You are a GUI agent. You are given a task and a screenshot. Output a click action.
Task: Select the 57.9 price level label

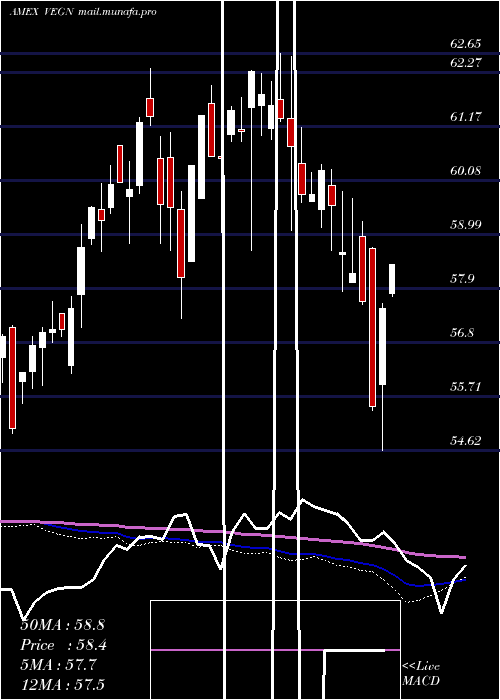(x=462, y=279)
